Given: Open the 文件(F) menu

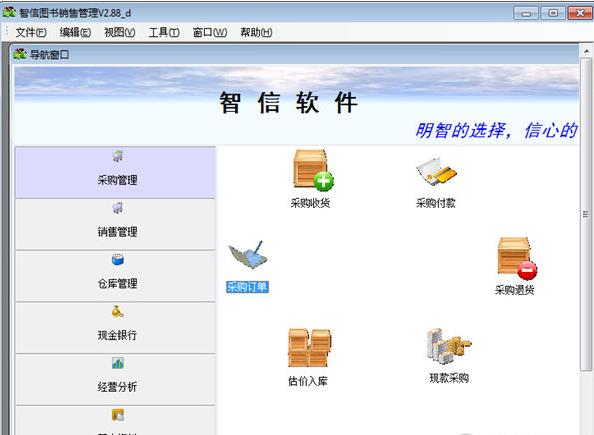Looking at the screenshot, I should [x=31, y=33].
